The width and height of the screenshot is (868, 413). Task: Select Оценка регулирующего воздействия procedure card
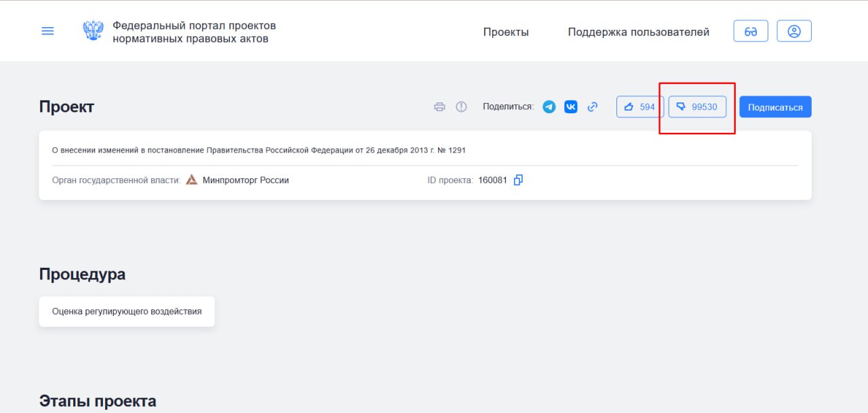tap(127, 312)
